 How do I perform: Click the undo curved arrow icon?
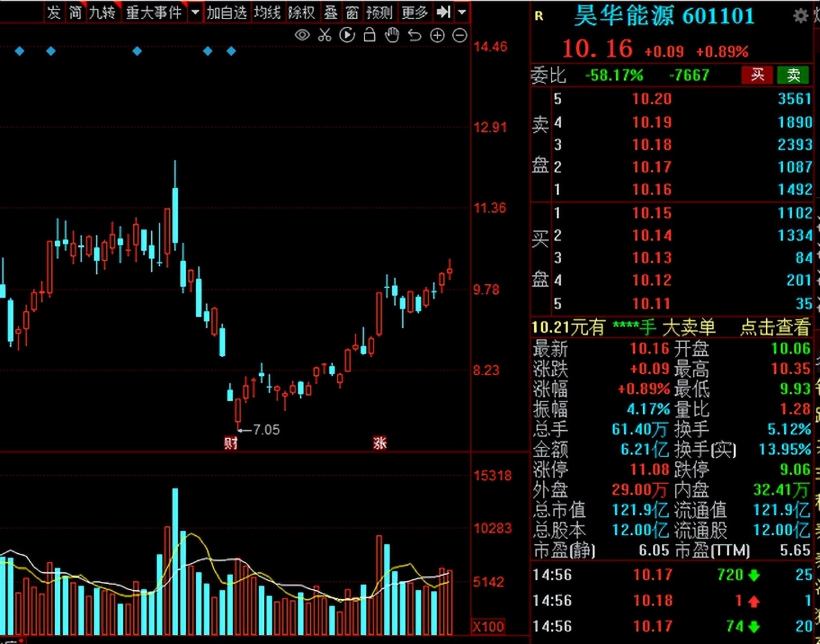(x=414, y=35)
